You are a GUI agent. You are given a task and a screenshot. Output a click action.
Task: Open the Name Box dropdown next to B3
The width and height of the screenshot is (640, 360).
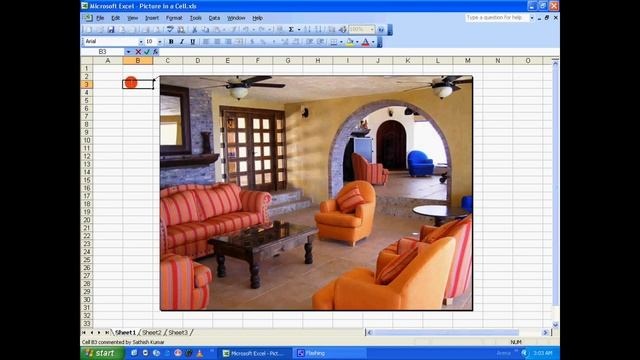128,52
